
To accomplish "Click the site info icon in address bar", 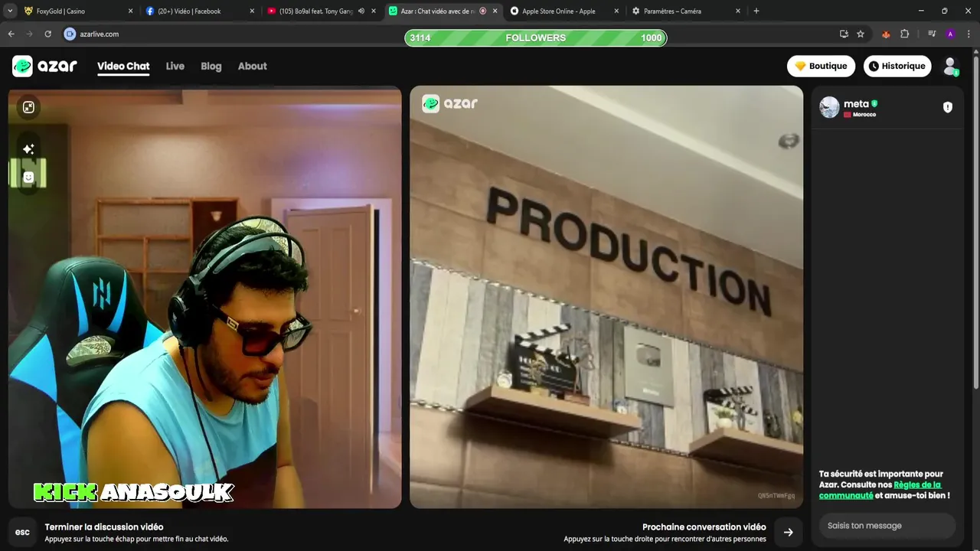I will tap(70, 34).
